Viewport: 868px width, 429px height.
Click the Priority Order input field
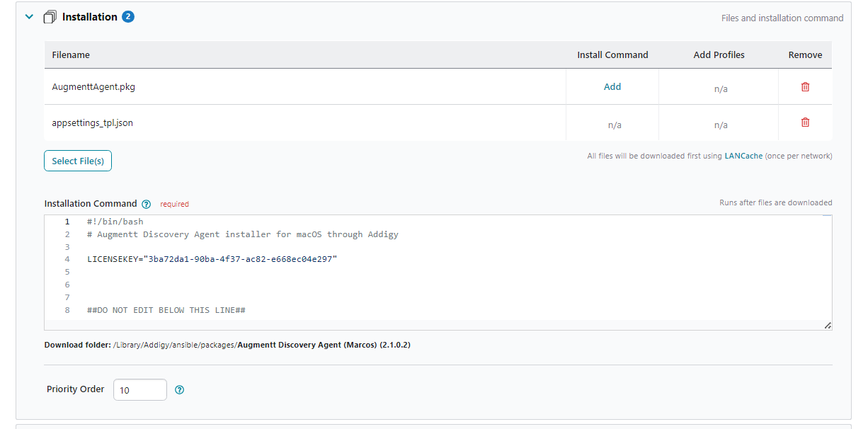(139, 389)
